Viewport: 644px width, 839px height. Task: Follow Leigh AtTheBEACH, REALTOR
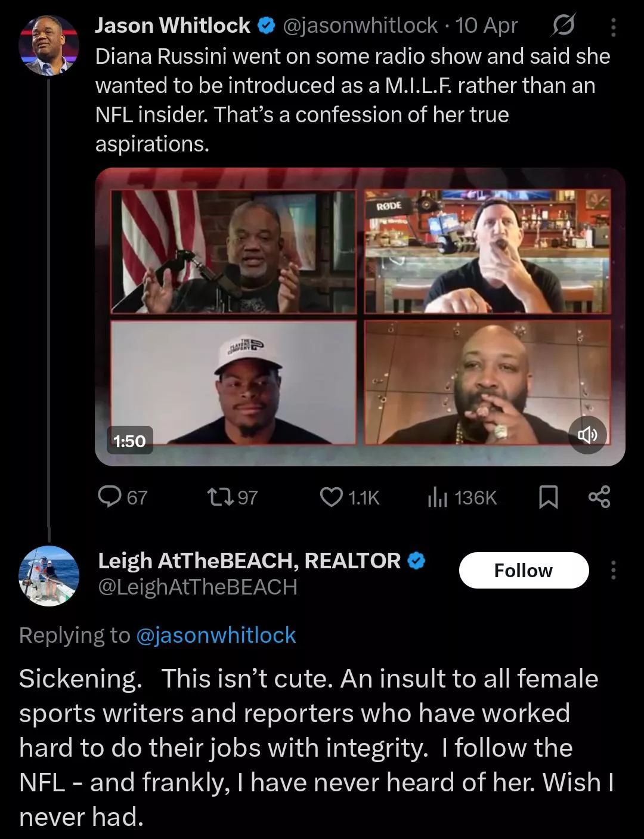[x=524, y=570]
